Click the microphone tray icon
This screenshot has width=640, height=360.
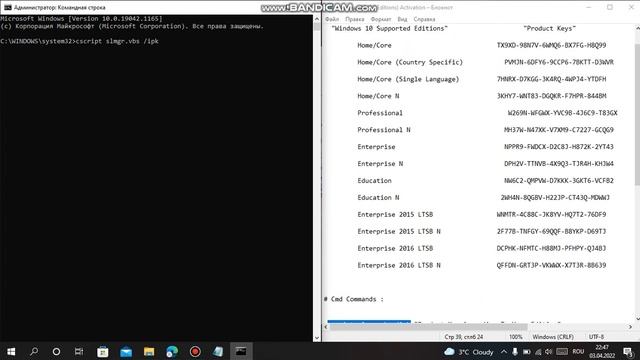click(x=515, y=352)
